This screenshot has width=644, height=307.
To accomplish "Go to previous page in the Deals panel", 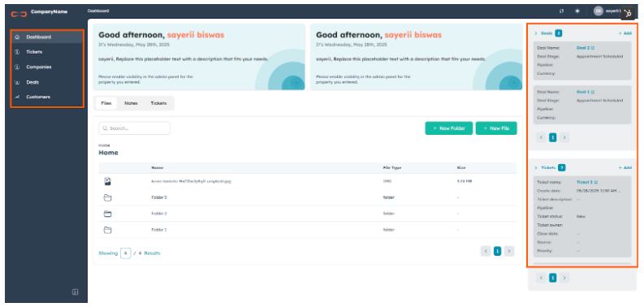I will point(542,138).
